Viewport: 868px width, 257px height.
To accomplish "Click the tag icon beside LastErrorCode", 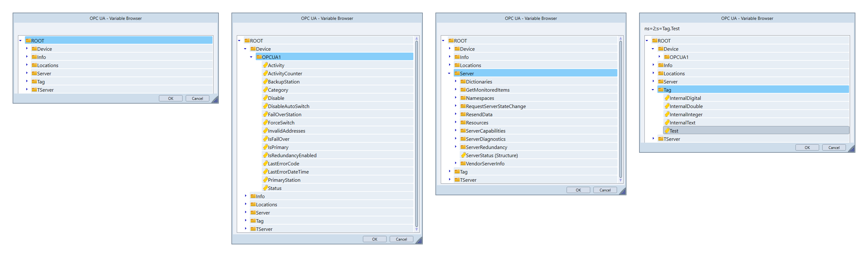I will tap(265, 163).
